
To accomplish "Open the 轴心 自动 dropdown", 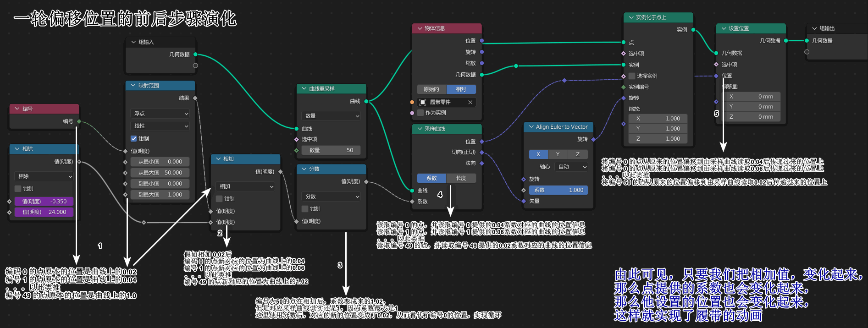I will pos(571,167).
